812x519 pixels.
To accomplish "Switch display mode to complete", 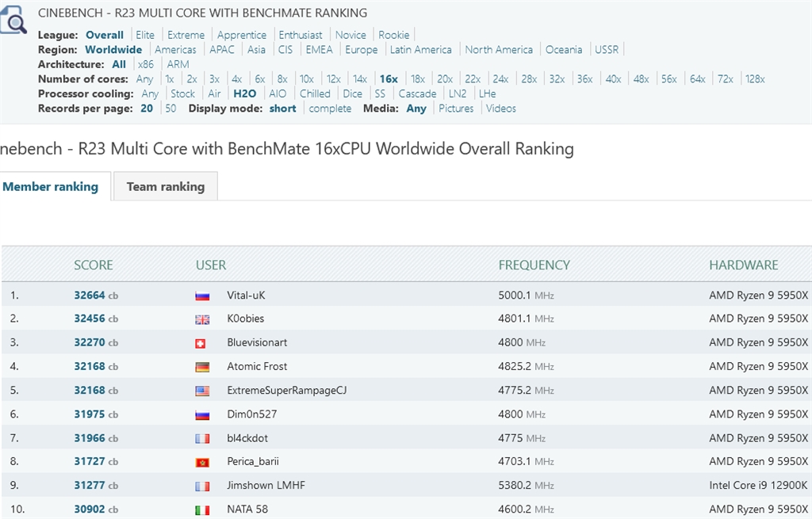I will pyautogui.click(x=330, y=109).
